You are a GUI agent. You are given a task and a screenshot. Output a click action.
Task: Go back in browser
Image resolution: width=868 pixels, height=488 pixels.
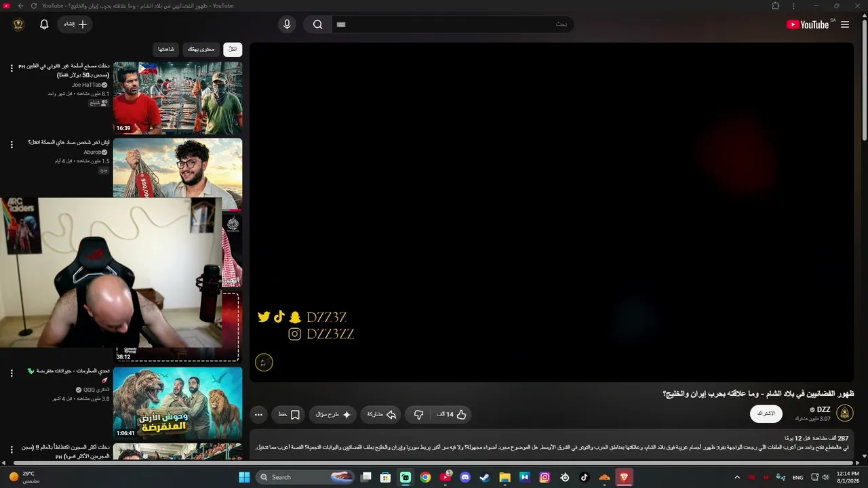click(x=20, y=6)
